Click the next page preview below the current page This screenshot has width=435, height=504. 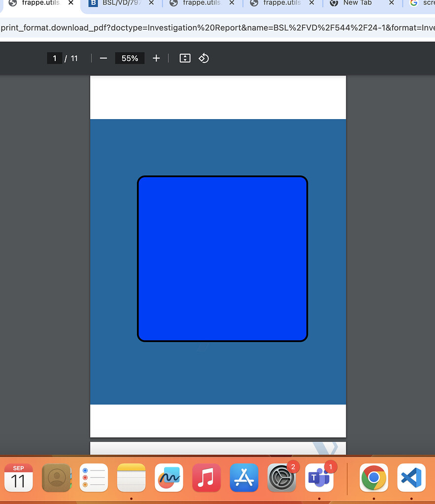(218, 448)
